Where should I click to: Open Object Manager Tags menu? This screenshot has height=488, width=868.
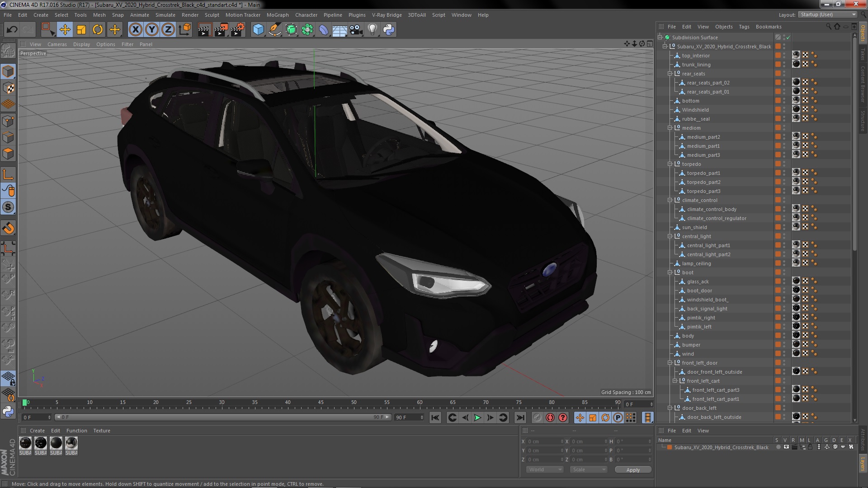click(x=744, y=27)
